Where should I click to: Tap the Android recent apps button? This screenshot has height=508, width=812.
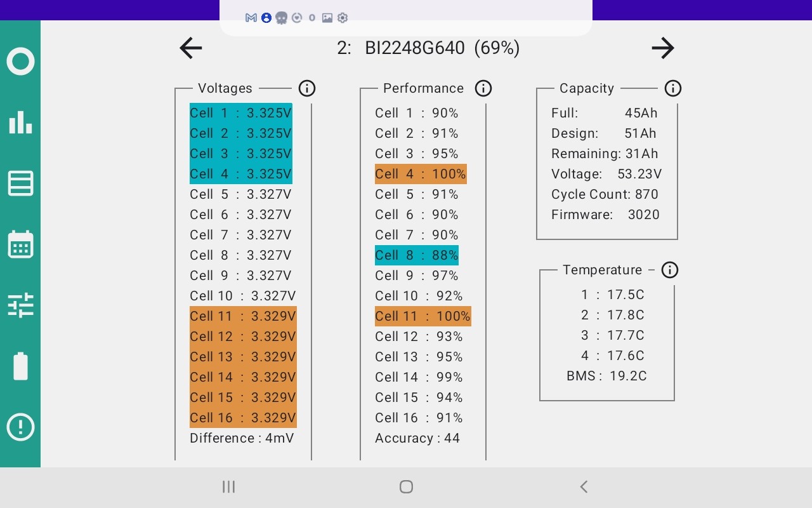[x=228, y=487]
